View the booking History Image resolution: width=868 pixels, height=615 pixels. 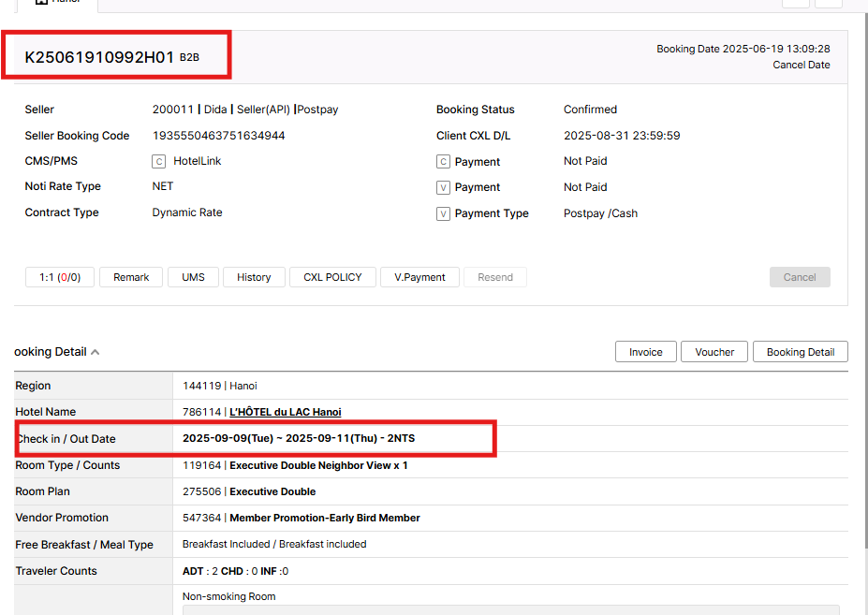point(254,277)
